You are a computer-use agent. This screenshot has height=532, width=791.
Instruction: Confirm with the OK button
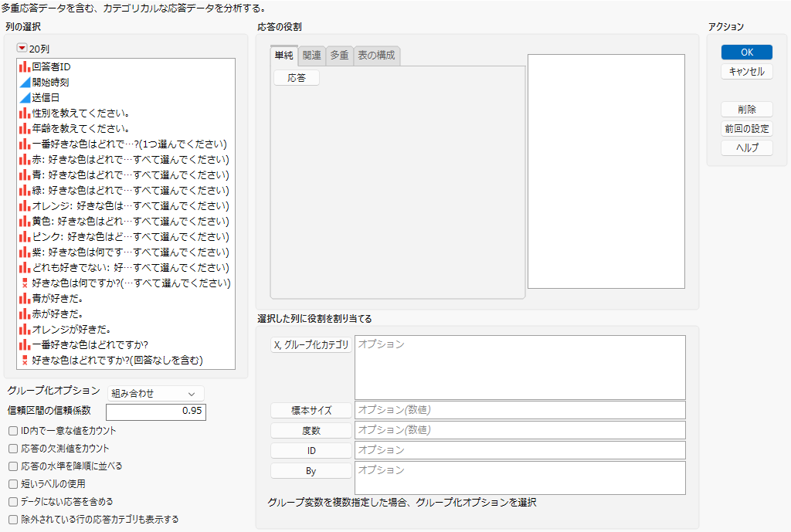click(x=747, y=53)
